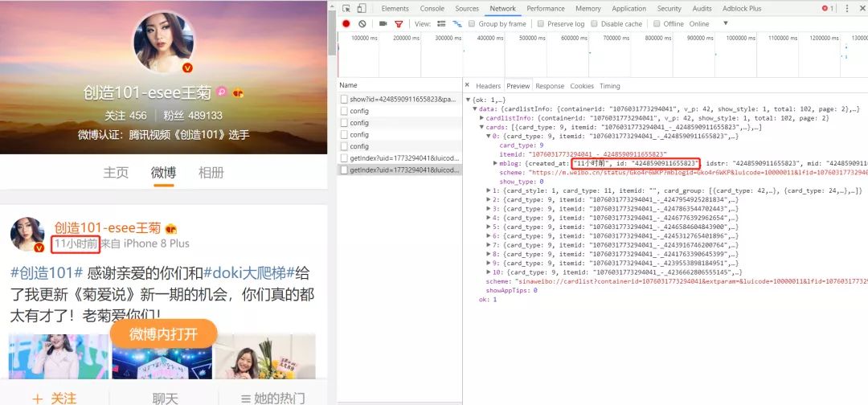Image resolution: width=868 pixels, height=405 pixels.
Task: Click the 聊天 chat button
Action: pyautogui.click(x=165, y=398)
